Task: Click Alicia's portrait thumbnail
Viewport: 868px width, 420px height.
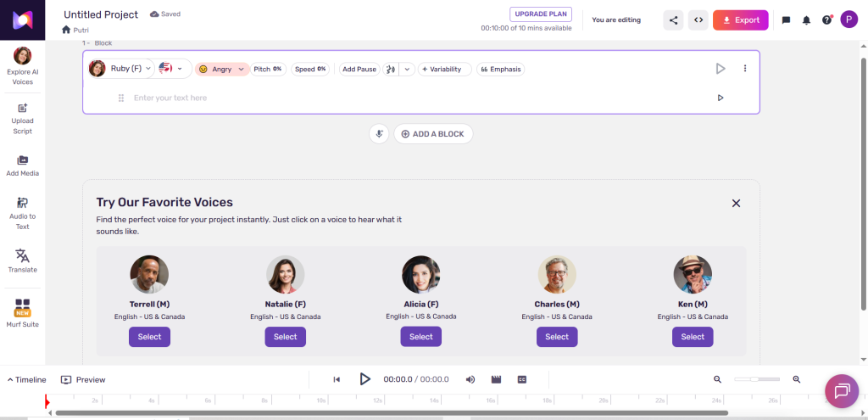Action: pyautogui.click(x=420, y=274)
